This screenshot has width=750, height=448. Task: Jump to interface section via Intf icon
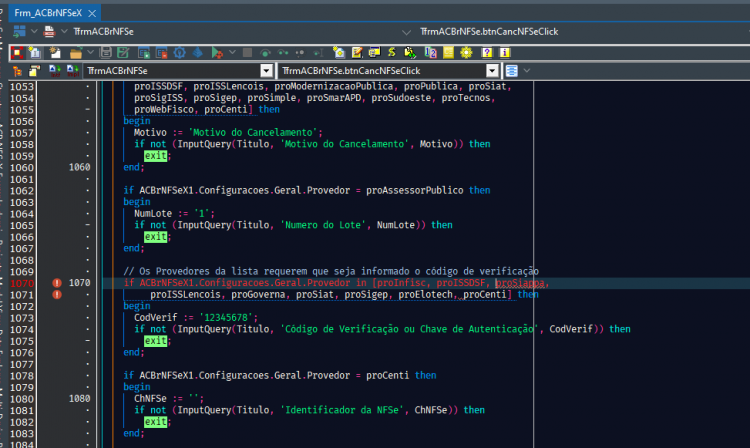[55, 71]
